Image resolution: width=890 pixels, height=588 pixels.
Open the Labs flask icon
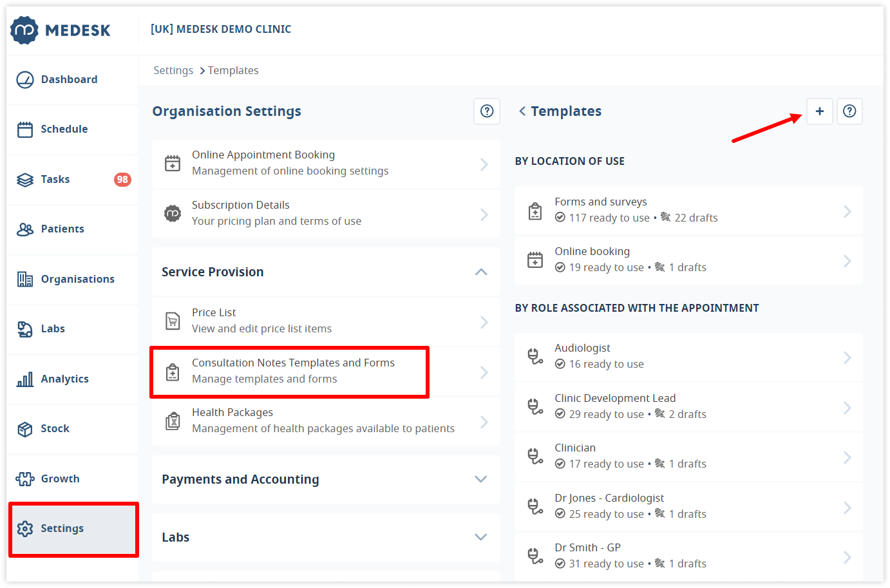25,329
